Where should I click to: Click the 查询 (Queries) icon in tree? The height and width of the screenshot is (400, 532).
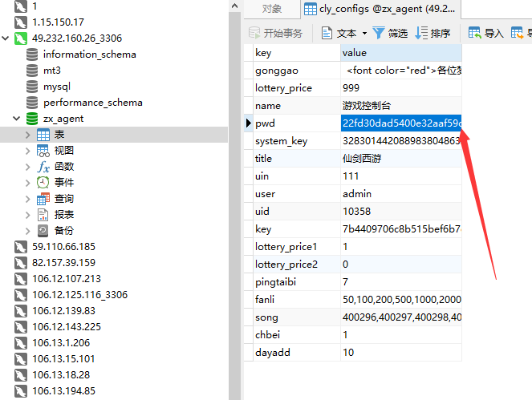click(x=43, y=199)
